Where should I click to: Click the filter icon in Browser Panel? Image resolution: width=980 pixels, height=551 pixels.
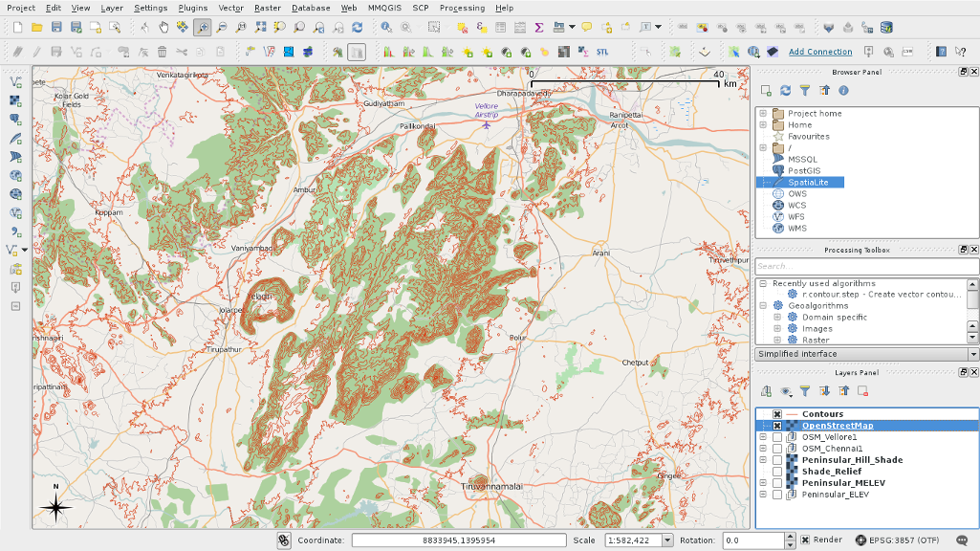804,91
